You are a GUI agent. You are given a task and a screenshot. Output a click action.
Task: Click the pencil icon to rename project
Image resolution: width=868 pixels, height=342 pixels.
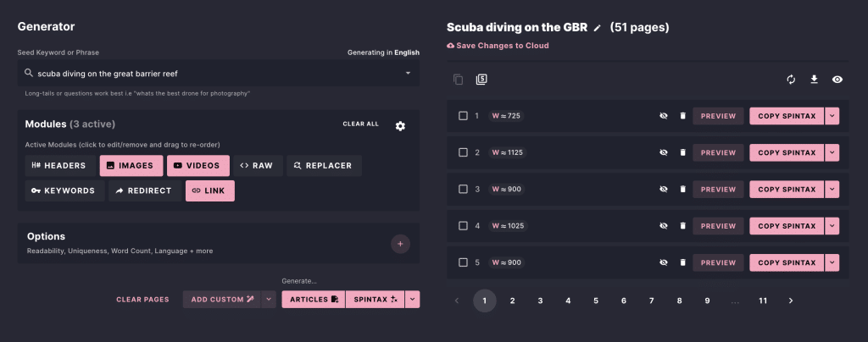click(597, 28)
